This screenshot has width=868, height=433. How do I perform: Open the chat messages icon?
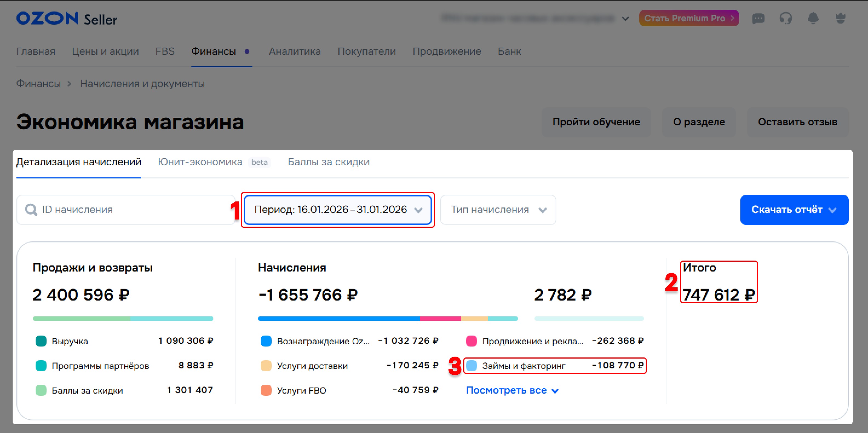coord(758,19)
